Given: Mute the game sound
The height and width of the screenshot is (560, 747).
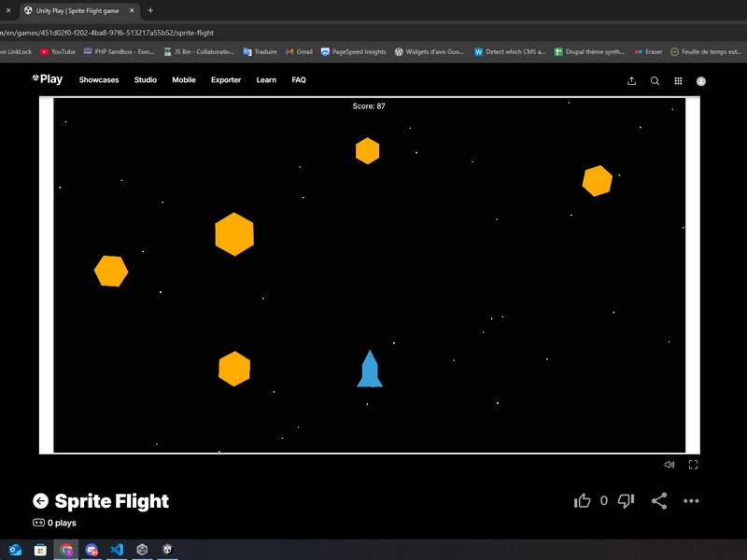Looking at the screenshot, I should pos(669,464).
